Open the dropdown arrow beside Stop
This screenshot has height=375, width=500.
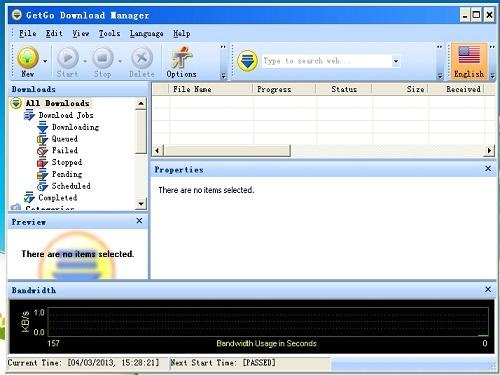[120, 61]
